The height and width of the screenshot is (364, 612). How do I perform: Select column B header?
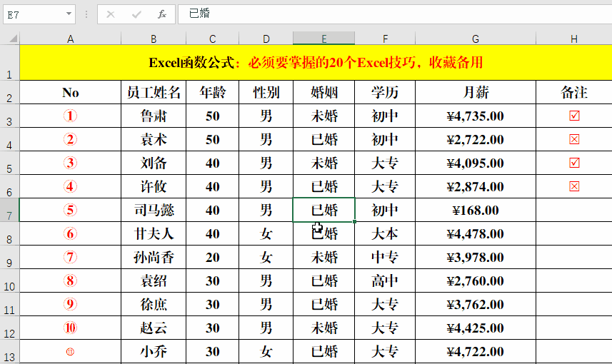click(154, 39)
